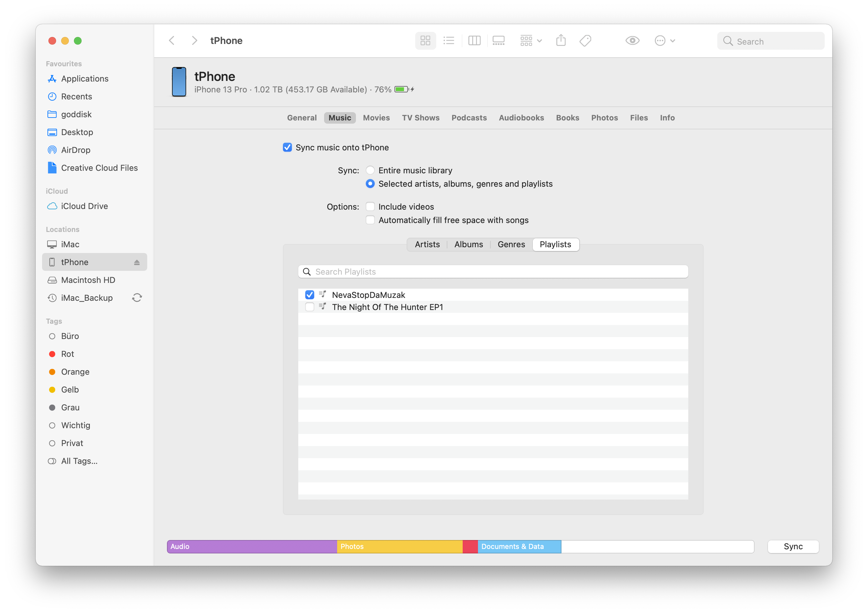Viewport: 868px width, 613px height.
Task: Switch to the General tab
Action: [x=302, y=118]
